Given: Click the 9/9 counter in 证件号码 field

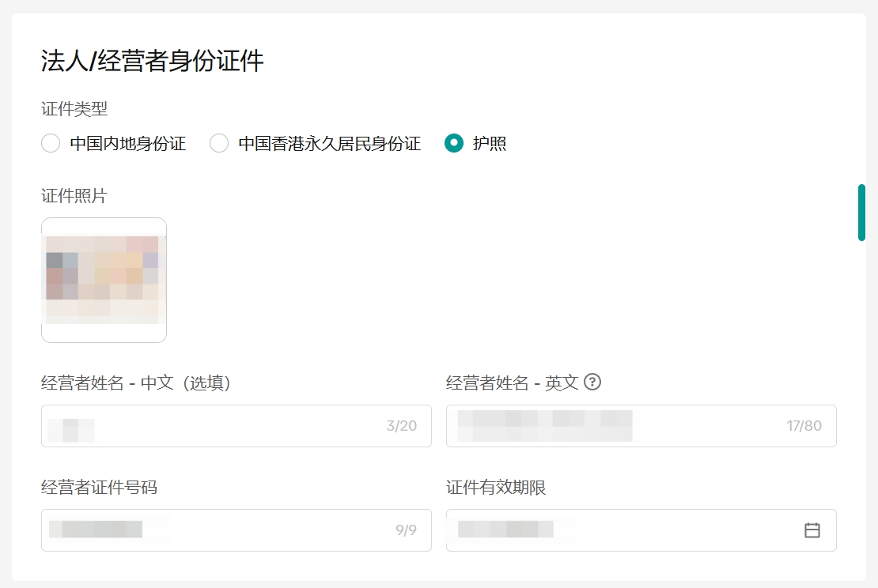Looking at the screenshot, I should point(406,530).
